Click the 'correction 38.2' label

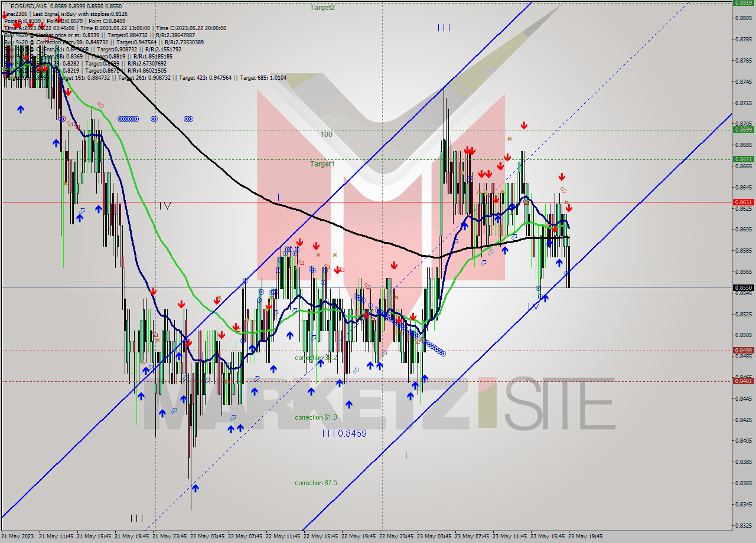pyautogui.click(x=316, y=358)
